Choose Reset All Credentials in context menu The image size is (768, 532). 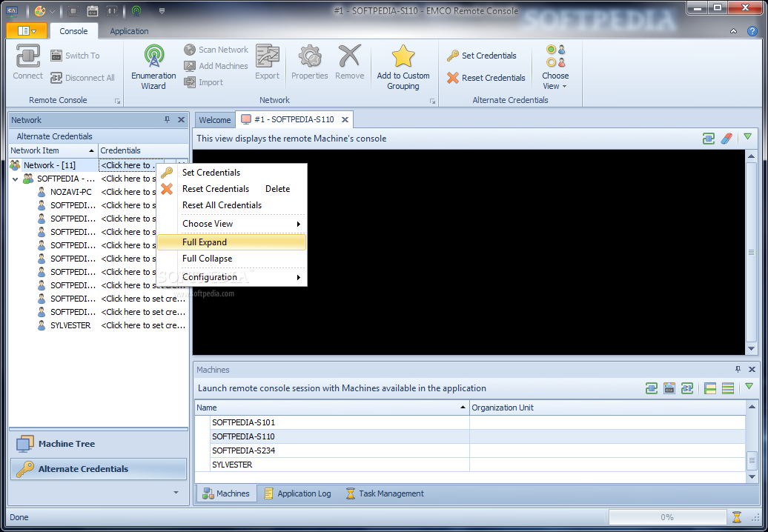232,205
